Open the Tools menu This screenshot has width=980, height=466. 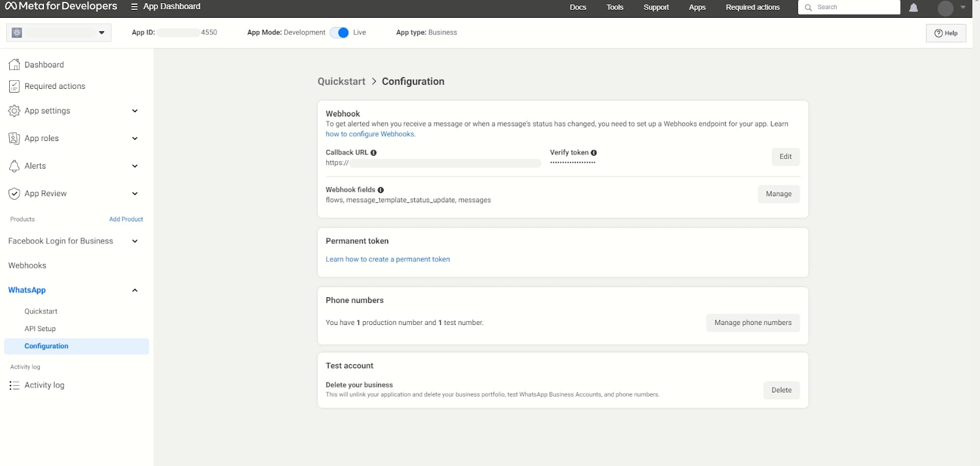pyautogui.click(x=615, y=7)
